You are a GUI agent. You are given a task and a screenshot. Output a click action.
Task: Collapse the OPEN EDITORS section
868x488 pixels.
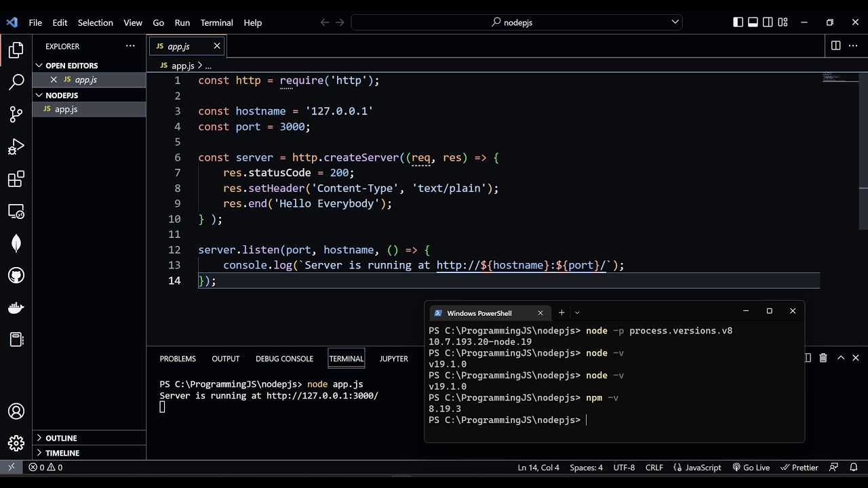coord(89,65)
